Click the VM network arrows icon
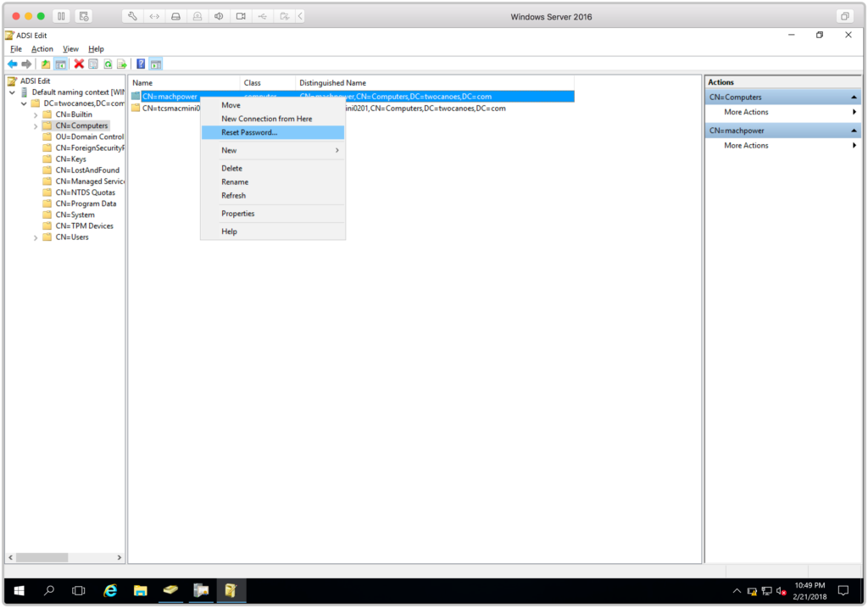868x608 pixels. tap(154, 17)
